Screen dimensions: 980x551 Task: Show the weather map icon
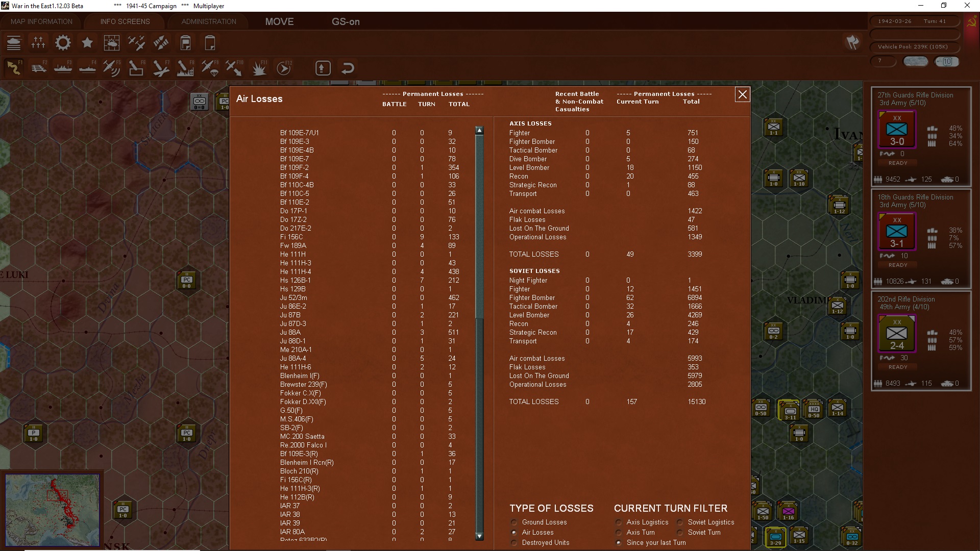pyautogui.click(x=112, y=43)
